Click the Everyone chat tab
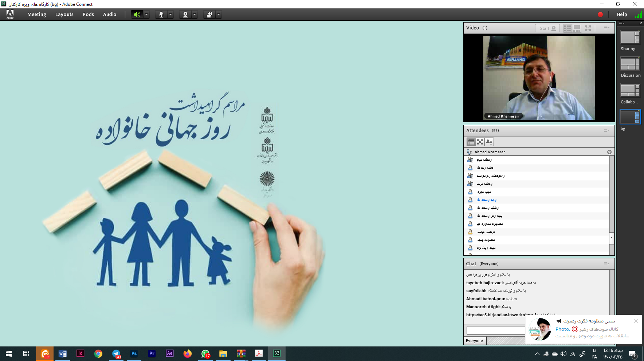The image size is (644, 361). coord(474,341)
